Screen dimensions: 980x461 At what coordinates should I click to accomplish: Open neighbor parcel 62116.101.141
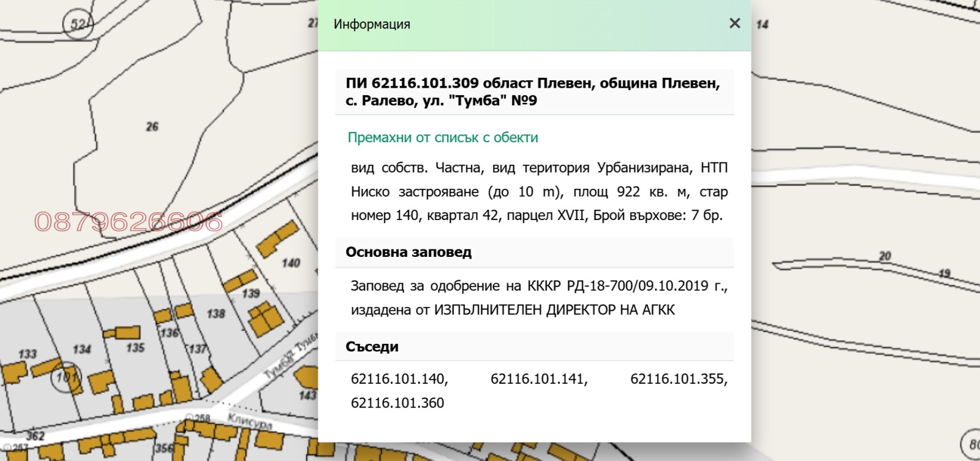point(538,379)
